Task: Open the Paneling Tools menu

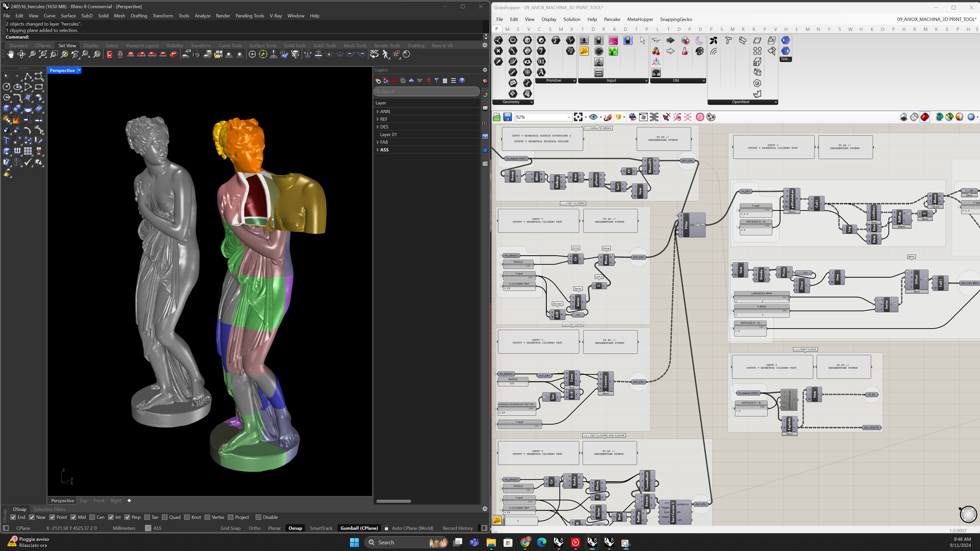Action: click(x=249, y=16)
